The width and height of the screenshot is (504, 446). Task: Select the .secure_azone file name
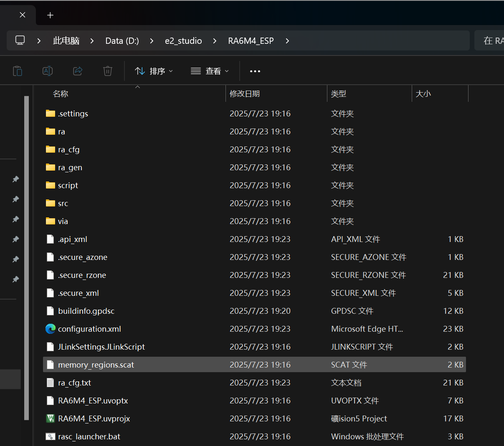click(83, 257)
